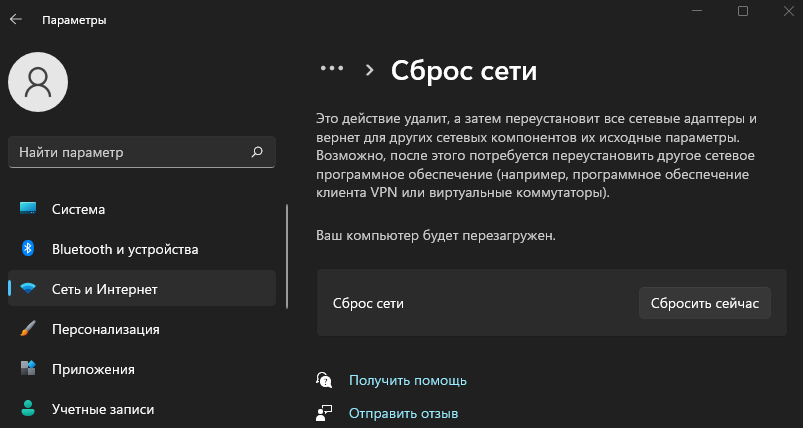The height and width of the screenshot is (428, 803).
Task: Click the Wi-Fi icon for Сеть и Интернет
Action: 28,289
